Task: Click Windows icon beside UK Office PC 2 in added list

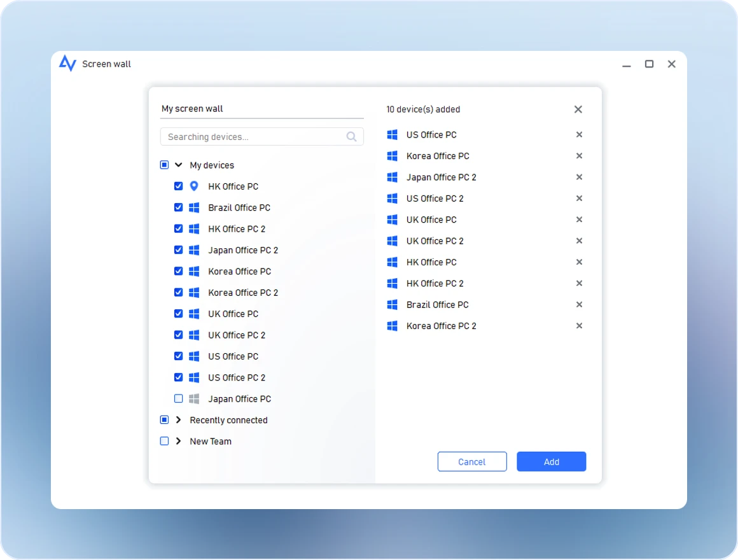Action: pyautogui.click(x=393, y=241)
